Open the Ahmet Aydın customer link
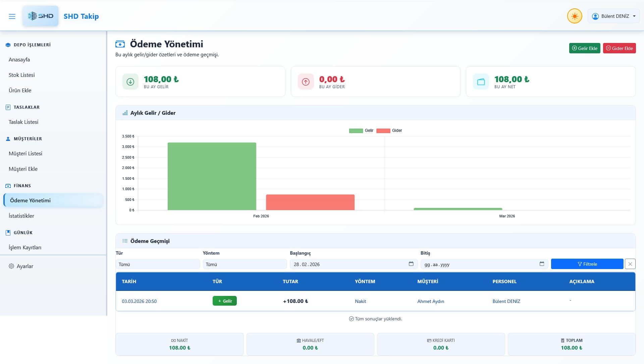The width and height of the screenshot is (644, 364). (431, 301)
